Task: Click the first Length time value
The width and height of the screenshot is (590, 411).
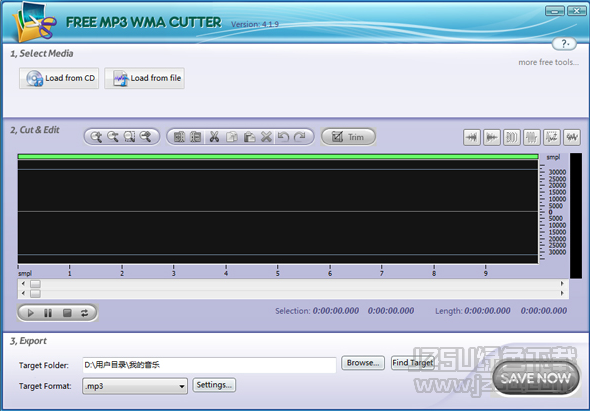Action: pyautogui.click(x=487, y=311)
